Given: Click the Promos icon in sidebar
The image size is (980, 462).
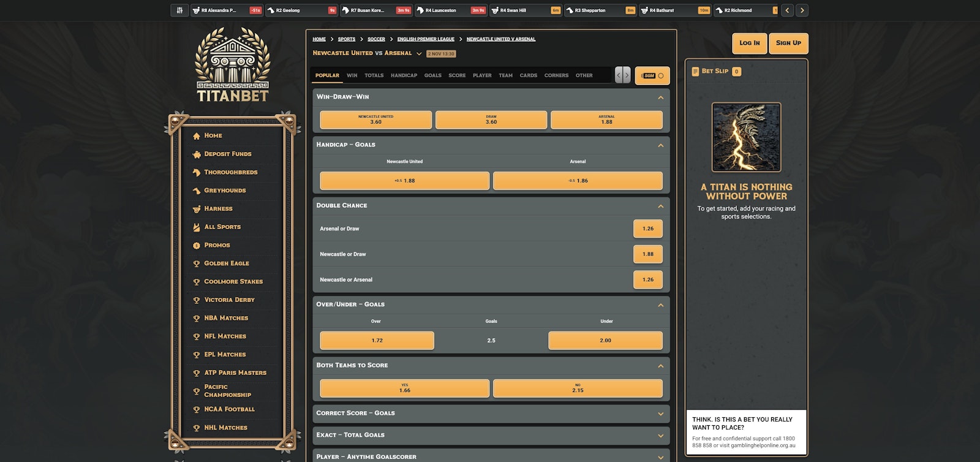Looking at the screenshot, I should click(197, 246).
